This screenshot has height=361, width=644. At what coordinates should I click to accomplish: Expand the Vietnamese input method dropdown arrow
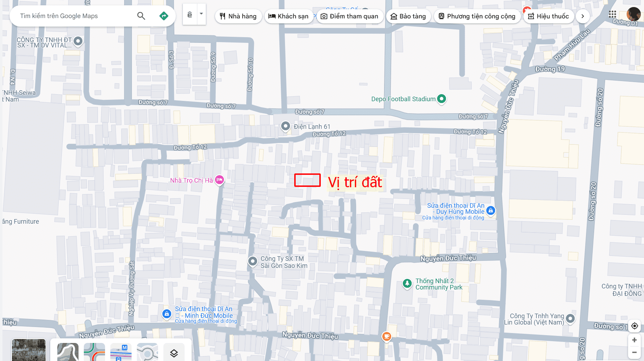pos(201,14)
